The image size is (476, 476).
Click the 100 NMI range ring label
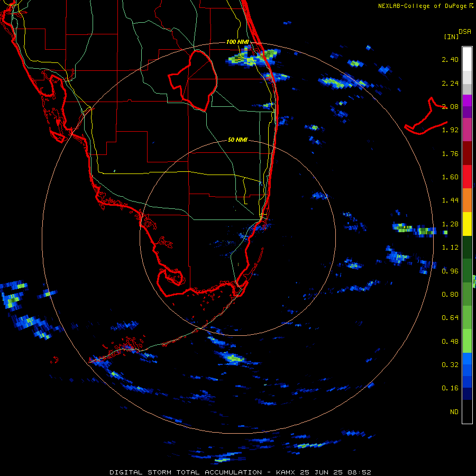pos(237,42)
